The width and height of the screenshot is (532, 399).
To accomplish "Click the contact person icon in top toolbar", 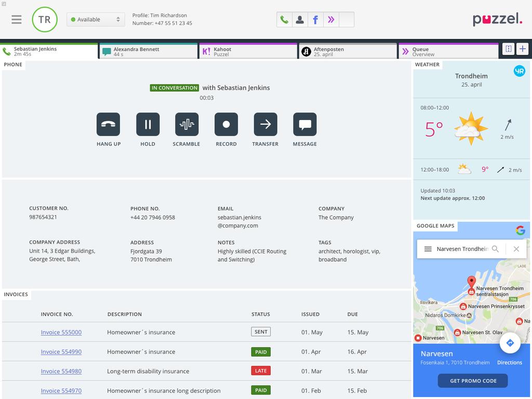I will click(x=300, y=19).
